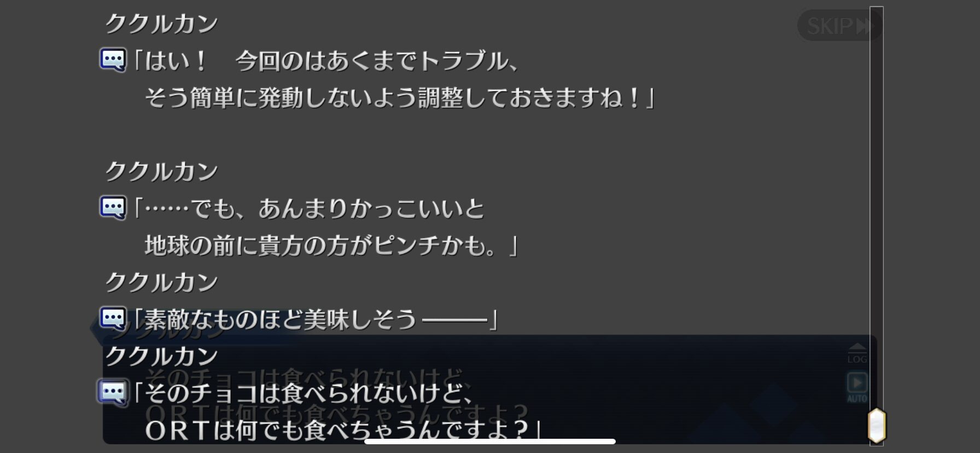Select ククルカン name above 「そのチョコは line
Screen dimensions: 980x453
coord(162,357)
